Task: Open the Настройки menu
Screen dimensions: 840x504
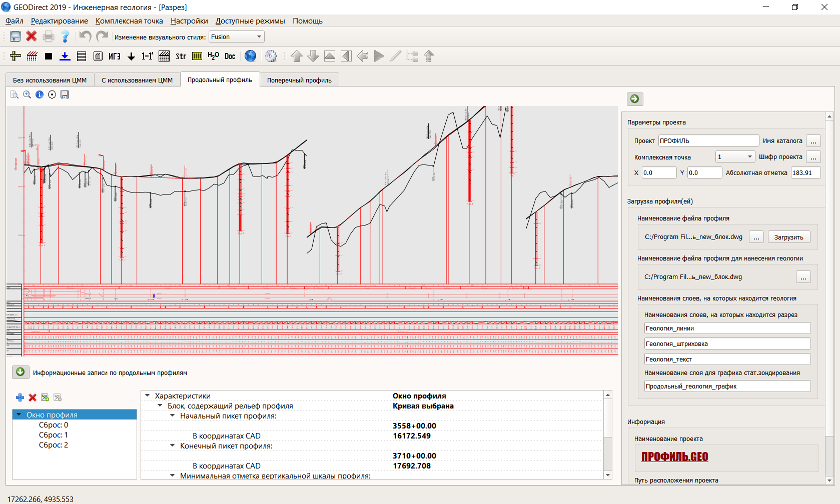Action: (x=189, y=21)
